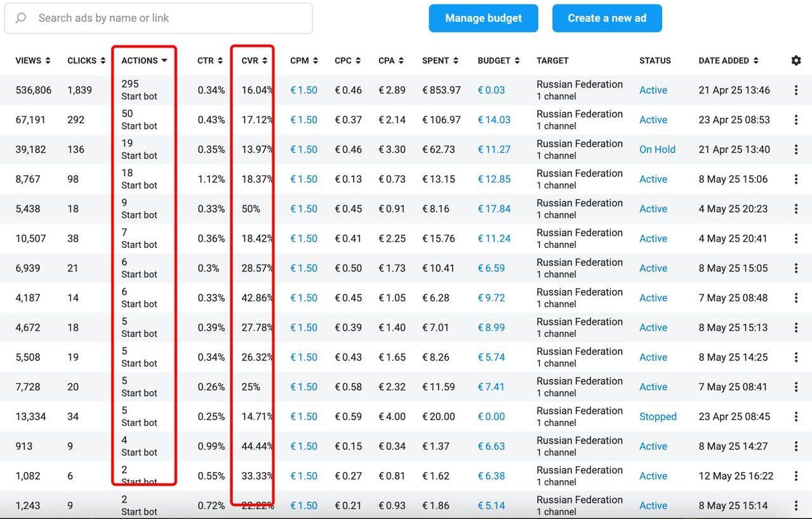Select the €0.13 CPC value
Screen dimensions: 812x519
coord(348,180)
